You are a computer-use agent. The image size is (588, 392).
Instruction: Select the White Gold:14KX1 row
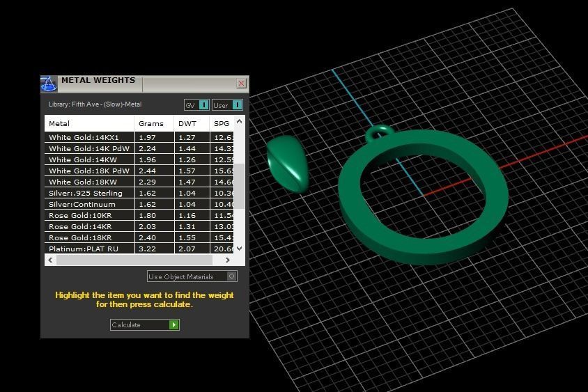pos(139,137)
